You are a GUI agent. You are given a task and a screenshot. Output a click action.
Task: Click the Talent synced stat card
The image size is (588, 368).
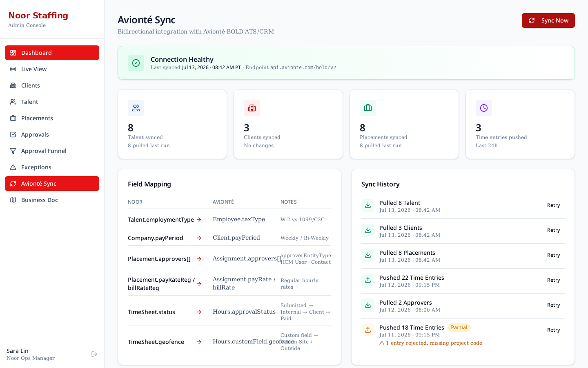(x=172, y=124)
